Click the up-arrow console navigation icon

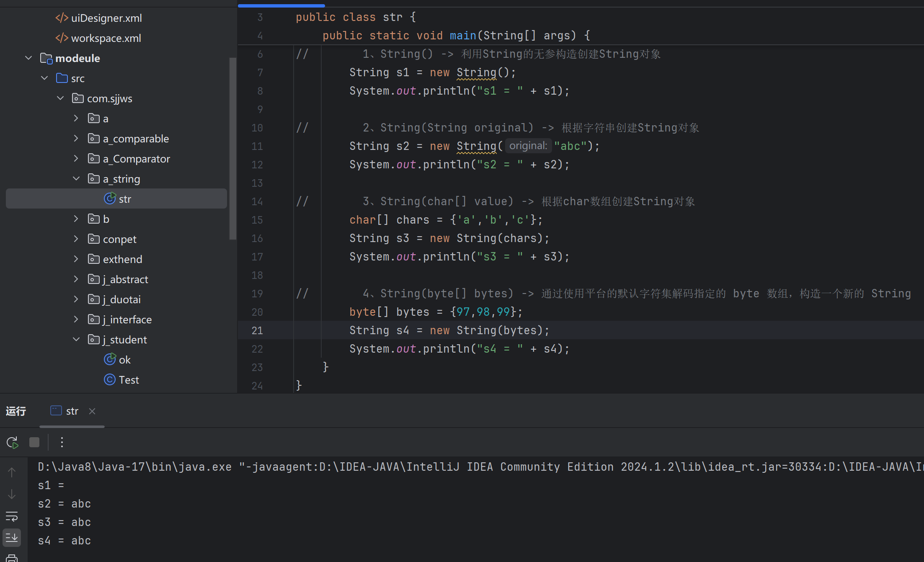click(x=12, y=472)
